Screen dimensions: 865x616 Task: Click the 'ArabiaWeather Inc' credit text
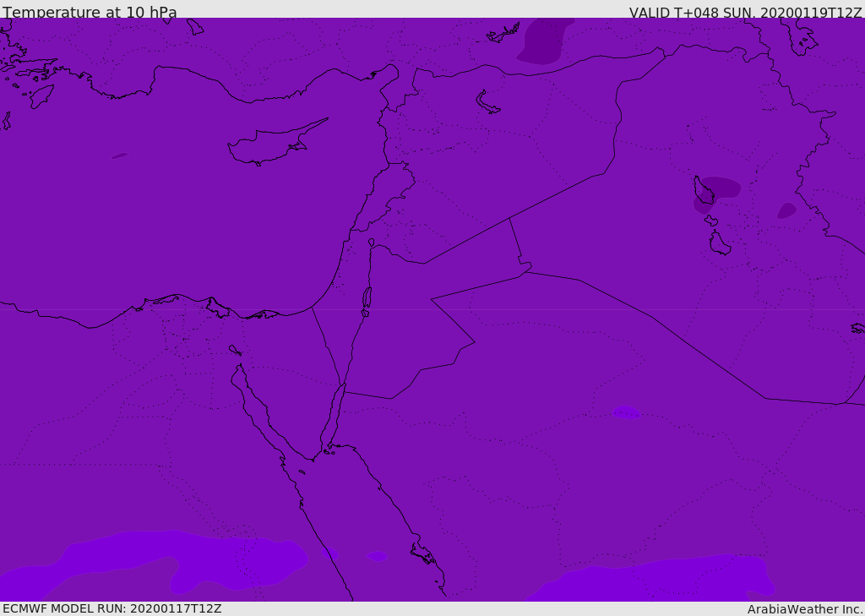[804, 609]
